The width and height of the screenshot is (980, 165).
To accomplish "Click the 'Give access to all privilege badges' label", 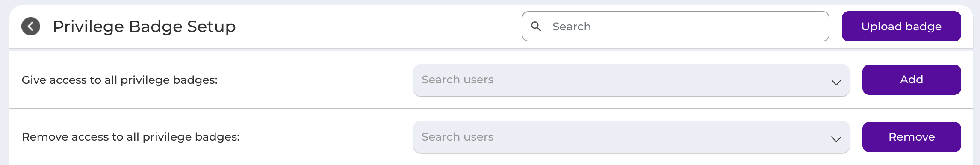I will point(120,80).
